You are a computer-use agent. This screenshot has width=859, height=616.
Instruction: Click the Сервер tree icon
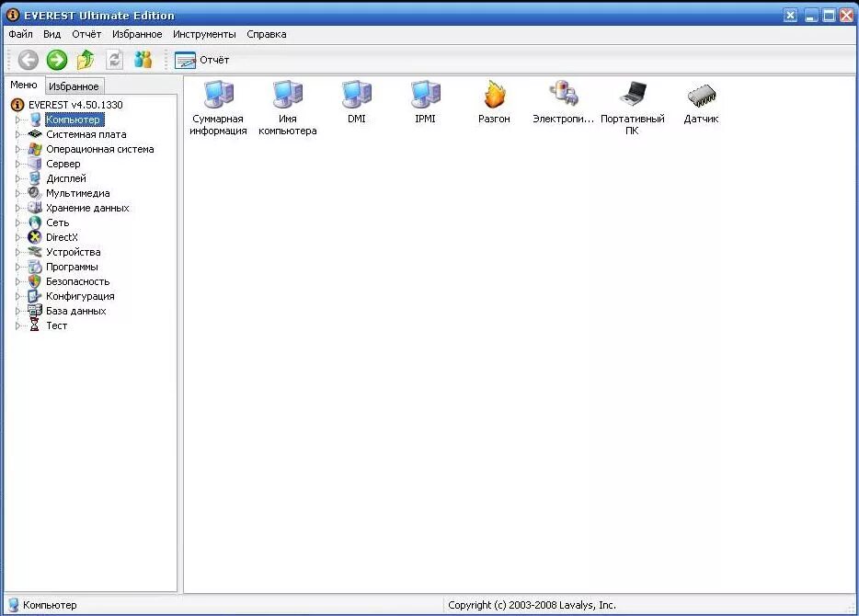(35, 164)
